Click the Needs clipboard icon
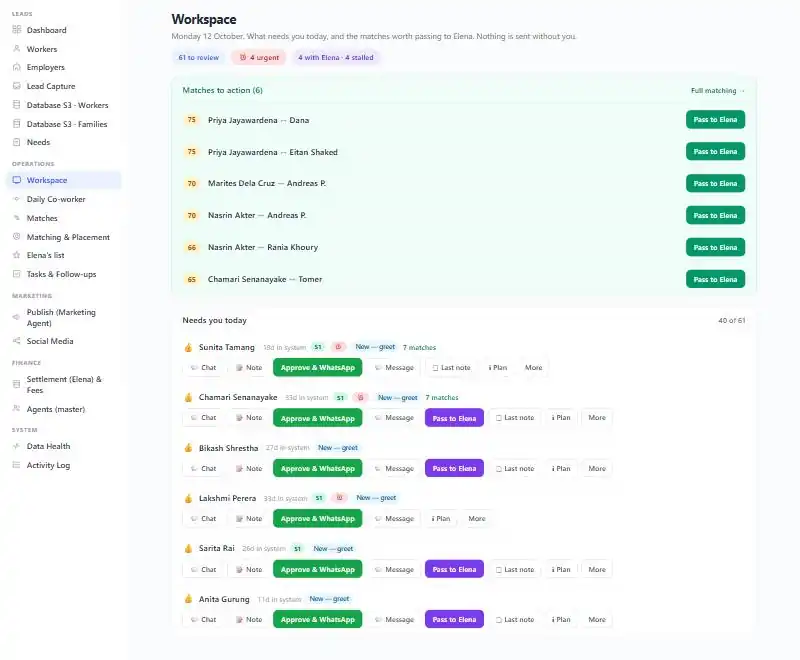 17,142
